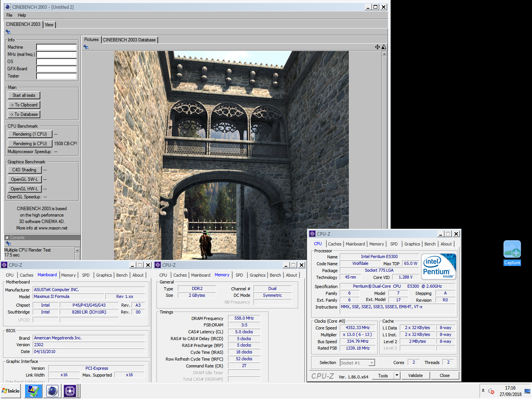This screenshot has width=532, height=399.
Task: Click the To Database button
Action: pos(24,114)
